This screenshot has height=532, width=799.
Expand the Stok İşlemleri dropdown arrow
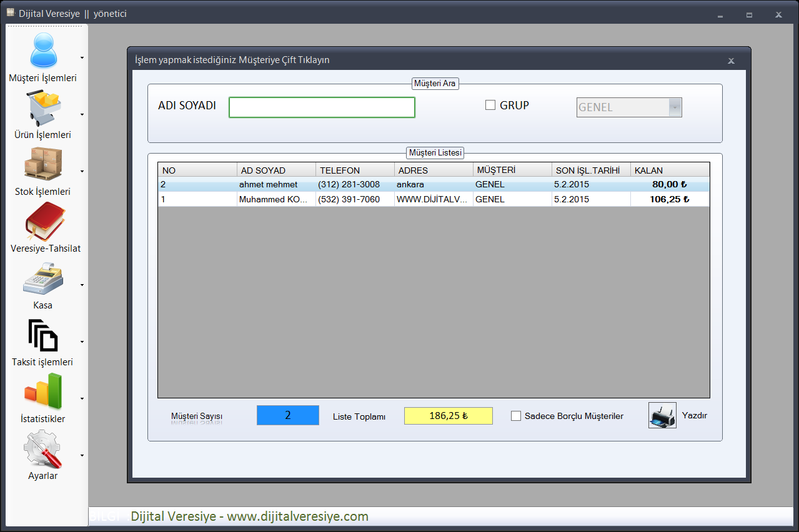82,172
